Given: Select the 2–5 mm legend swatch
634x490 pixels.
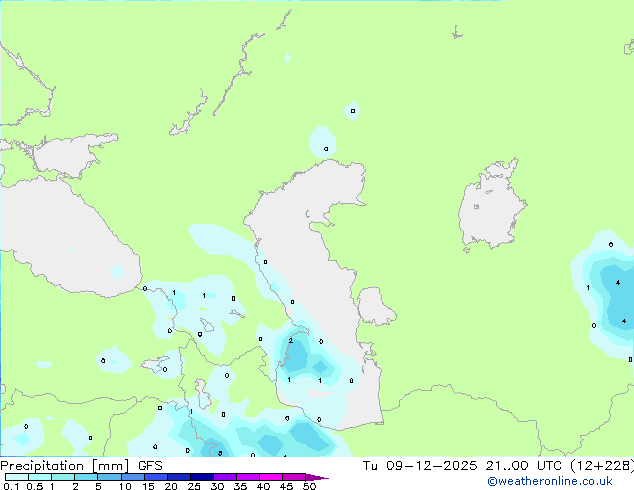Looking at the screenshot, I should (x=86, y=477).
